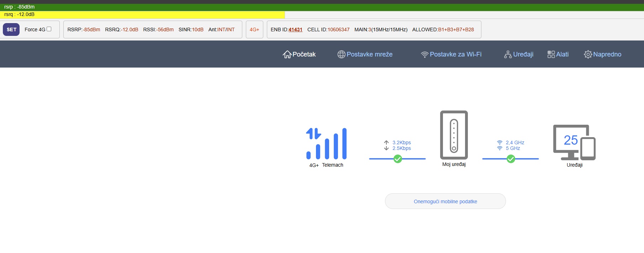Viewport: 644px width, 253px height.
Task: Enable the Force 4G checkbox
Action: (x=49, y=29)
